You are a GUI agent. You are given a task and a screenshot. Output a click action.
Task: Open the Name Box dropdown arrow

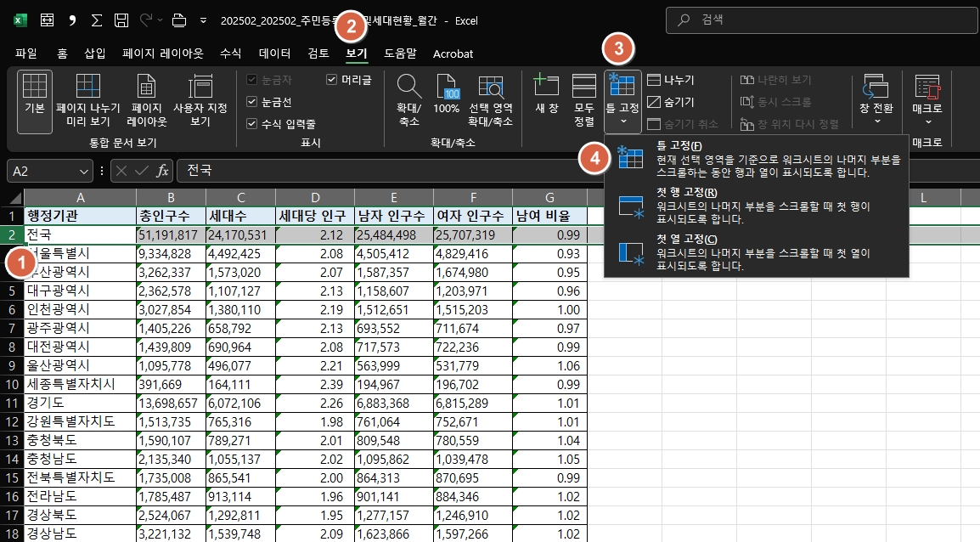(x=84, y=172)
